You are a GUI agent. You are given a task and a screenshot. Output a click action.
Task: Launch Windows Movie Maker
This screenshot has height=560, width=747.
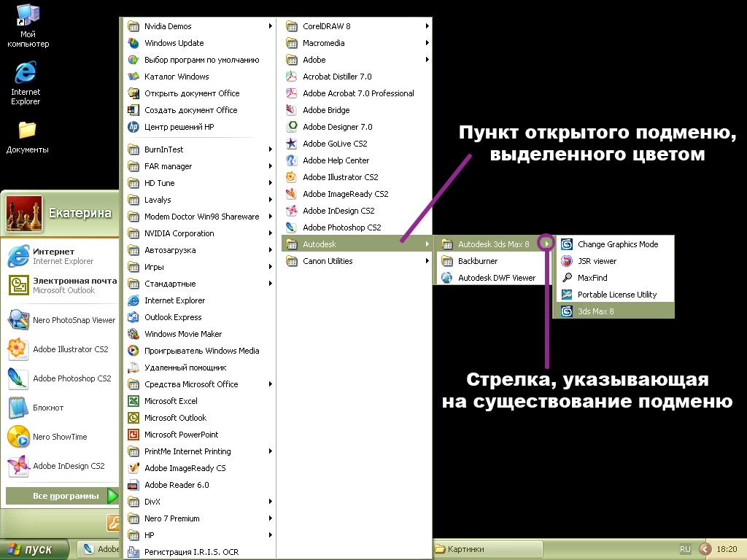(182, 334)
